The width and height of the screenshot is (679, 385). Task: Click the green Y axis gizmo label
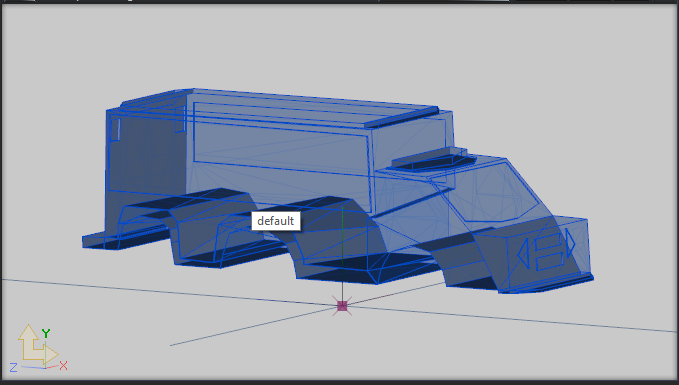point(46,333)
